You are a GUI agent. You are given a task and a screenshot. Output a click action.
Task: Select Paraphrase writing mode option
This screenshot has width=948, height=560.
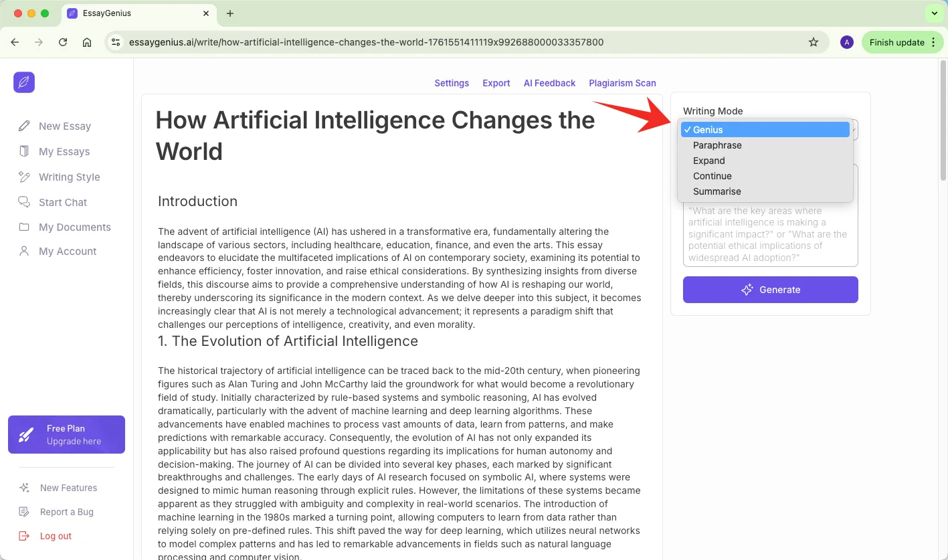tap(717, 145)
